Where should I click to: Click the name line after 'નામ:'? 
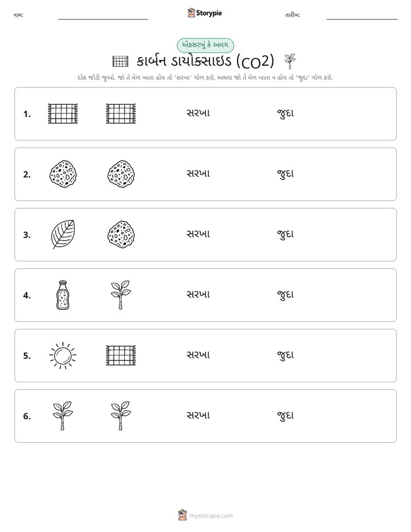pyautogui.click(x=102, y=17)
